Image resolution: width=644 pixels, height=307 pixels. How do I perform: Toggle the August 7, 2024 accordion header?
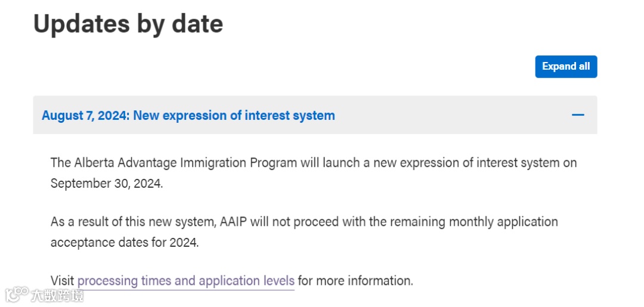click(315, 115)
